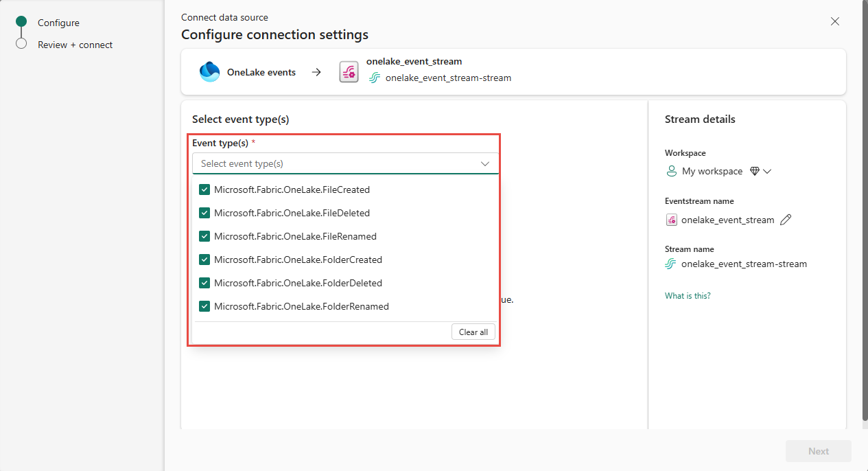Click the stream icon under Stream name
Screen dimensions: 868x471
coord(671,264)
